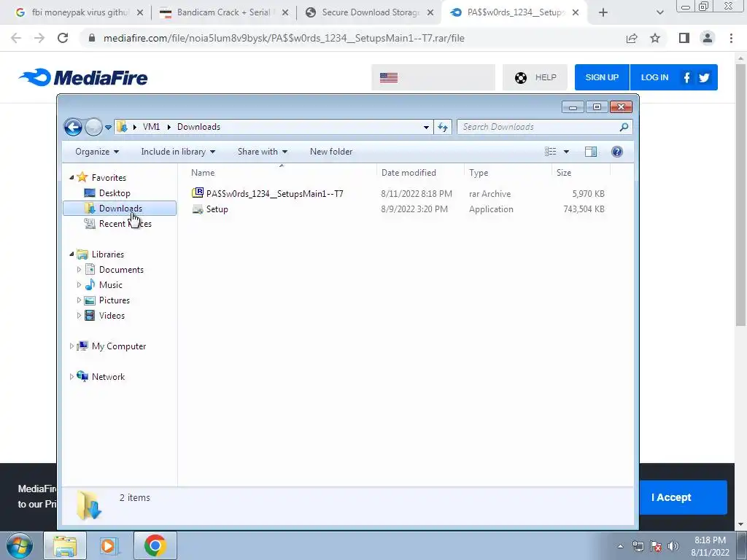Click the Chrome back arrow
This screenshot has height=560, width=747.
point(16,38)
